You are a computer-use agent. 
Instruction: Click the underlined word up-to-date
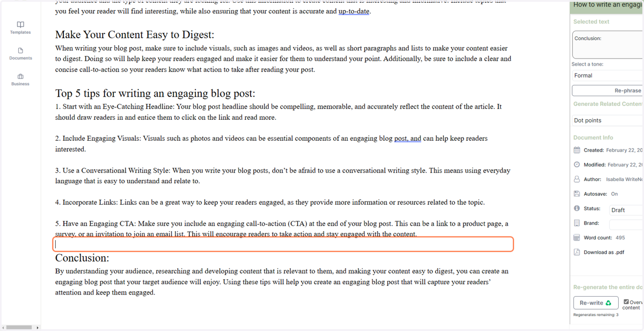point(354,11)
